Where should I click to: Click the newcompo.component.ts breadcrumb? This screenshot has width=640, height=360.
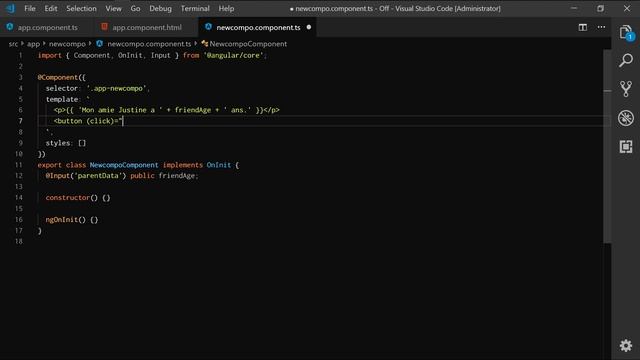pos(149,44)
